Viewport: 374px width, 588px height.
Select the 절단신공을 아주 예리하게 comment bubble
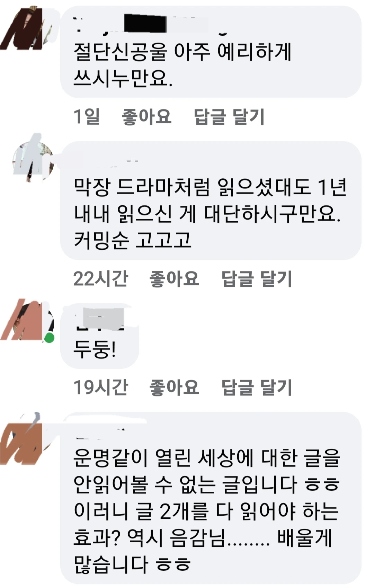pyautogui.click(x=211, y=52)
